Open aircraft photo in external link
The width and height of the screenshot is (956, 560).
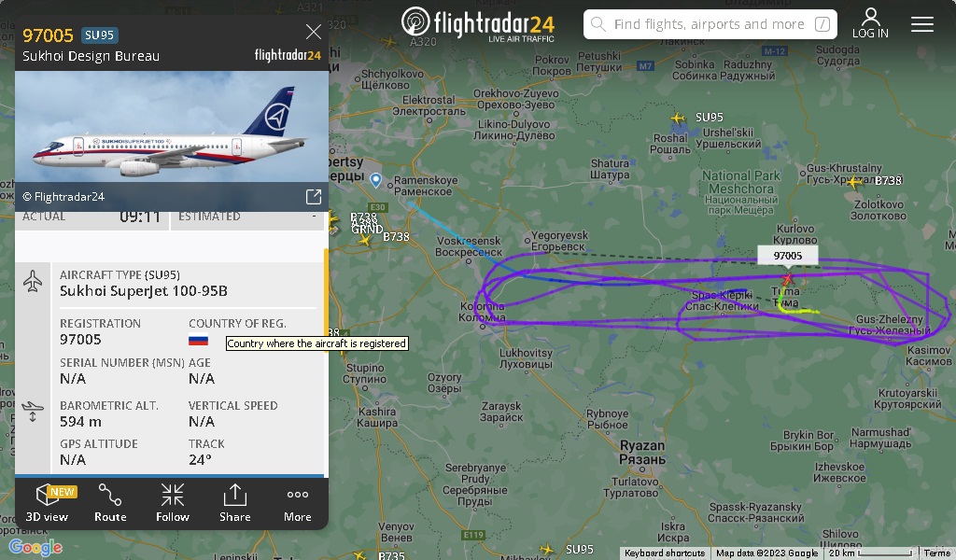(x=314, y=196)
